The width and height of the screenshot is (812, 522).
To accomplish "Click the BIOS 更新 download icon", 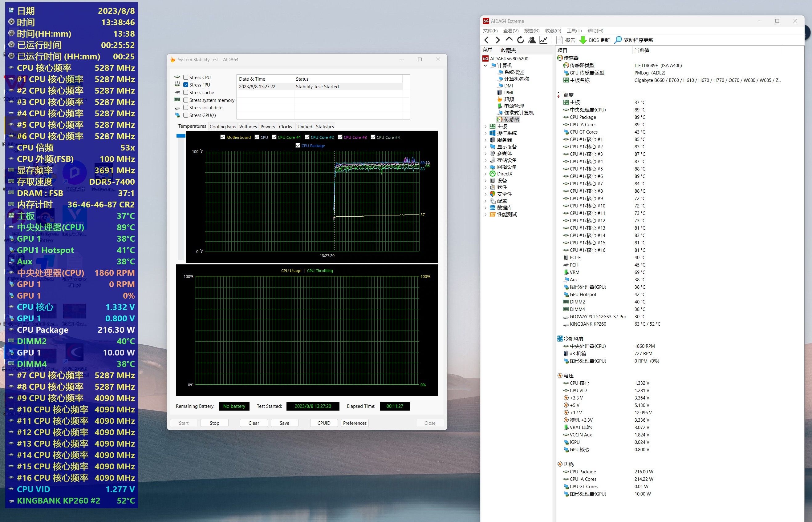I will tap(583, 40).
